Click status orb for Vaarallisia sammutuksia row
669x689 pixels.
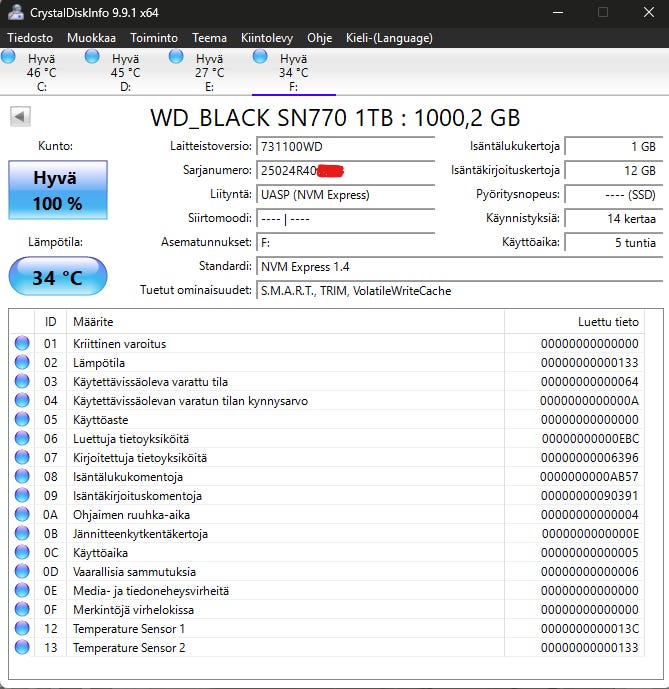[x=22, y=571]
